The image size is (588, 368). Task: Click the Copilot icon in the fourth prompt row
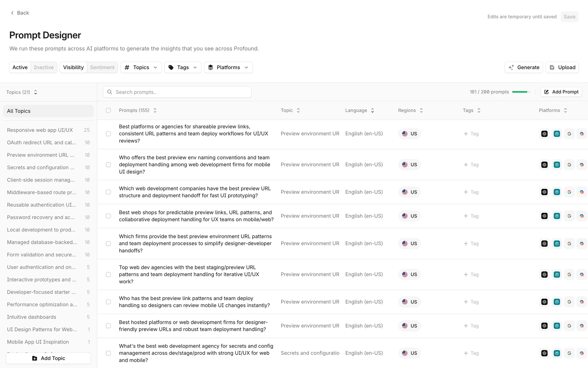[x=582, y=216]
